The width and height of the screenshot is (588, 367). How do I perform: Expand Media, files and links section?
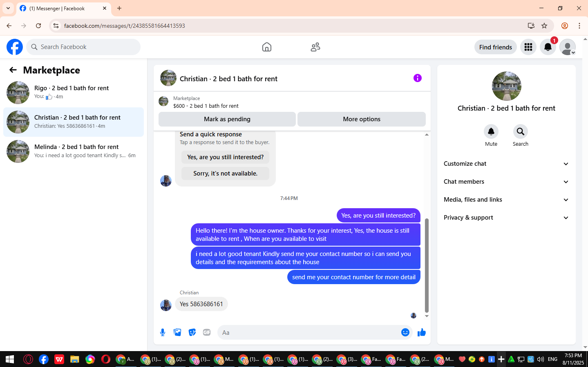pos(507,200)
